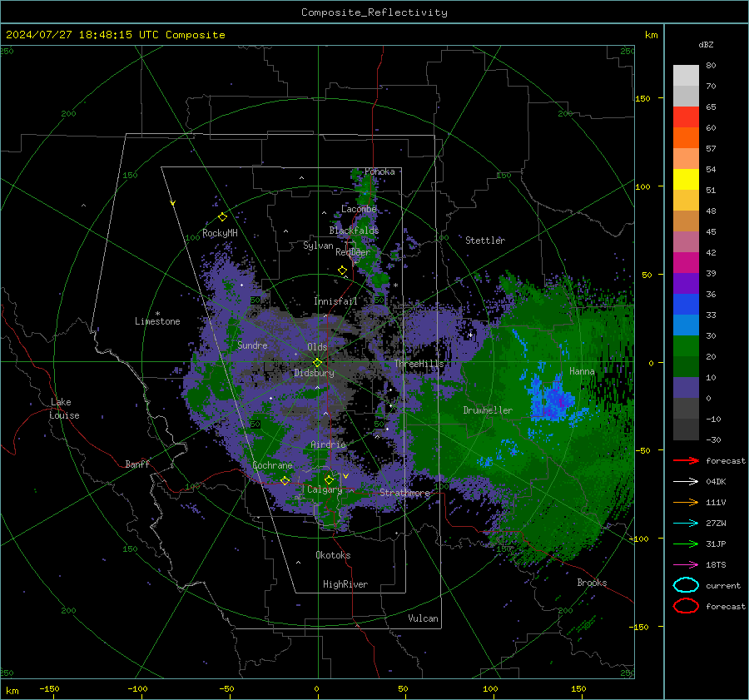The width and height of the screenshot is (749, 700).
Task: Click the Banff label
Action: point(137,464)
